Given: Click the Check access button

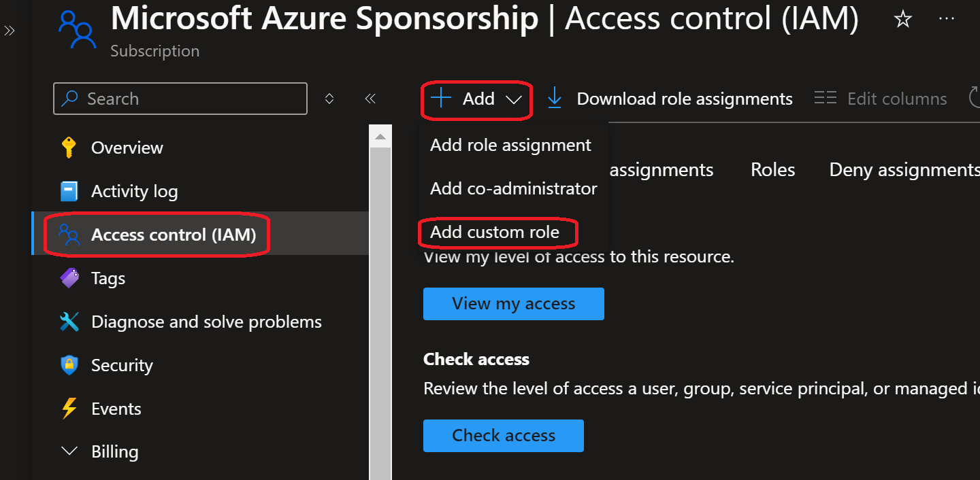Looking at the screenshot, I should pyautogui.click(x=503, y=436).
